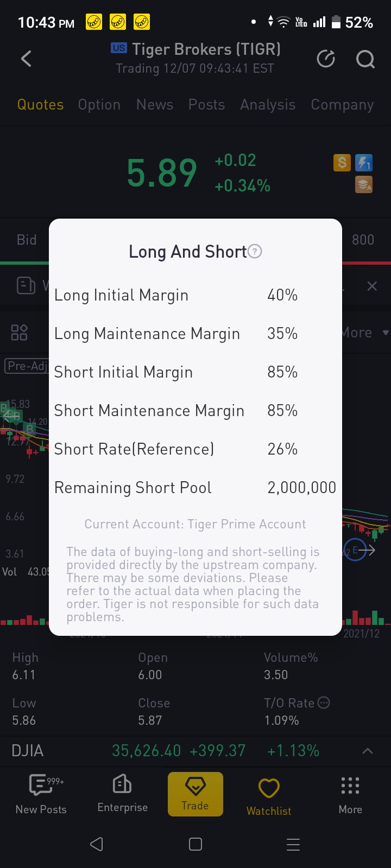This screenshot has height=868, width=391.
Task: Tap Android home navigation button
Action: 195,844
